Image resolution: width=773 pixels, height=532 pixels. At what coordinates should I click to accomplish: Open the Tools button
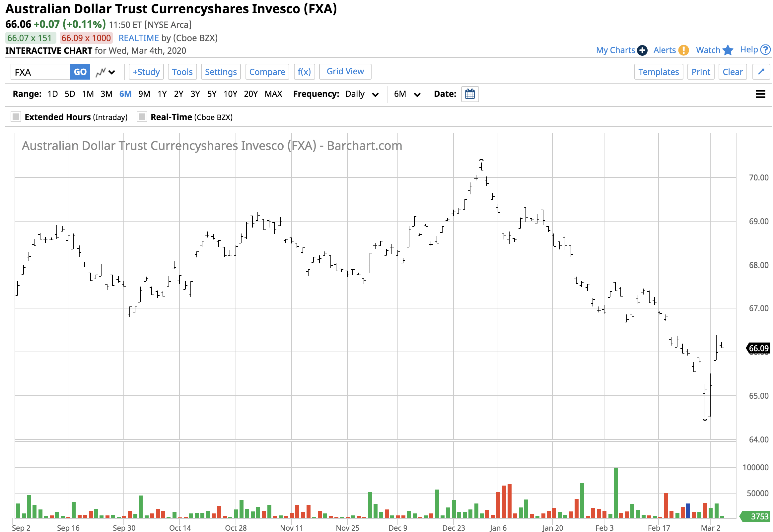pos(182,72)
